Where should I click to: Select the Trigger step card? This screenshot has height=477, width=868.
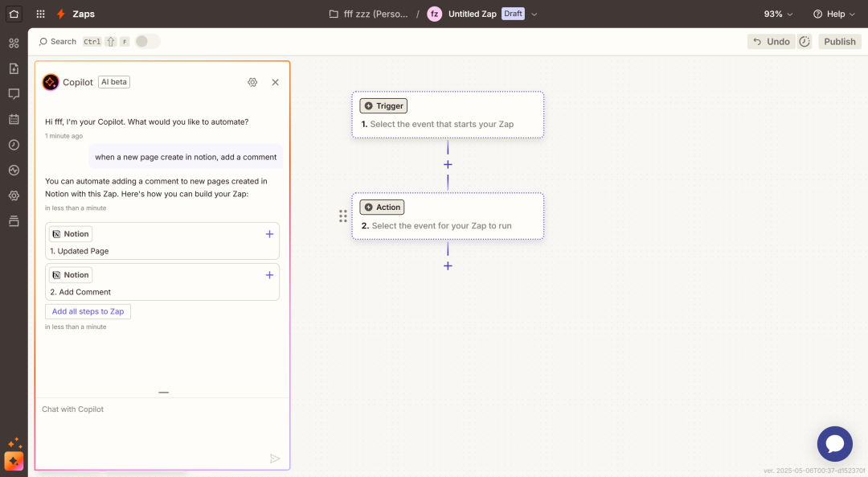coord(448,115)
